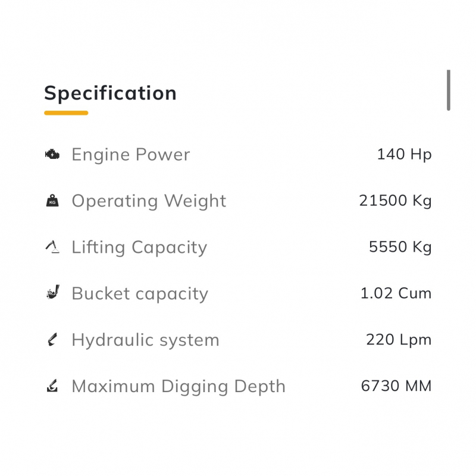Select the Bucket capacity label
The height and width of the screenshot is (476, 476).
click(x=140, y=294)
